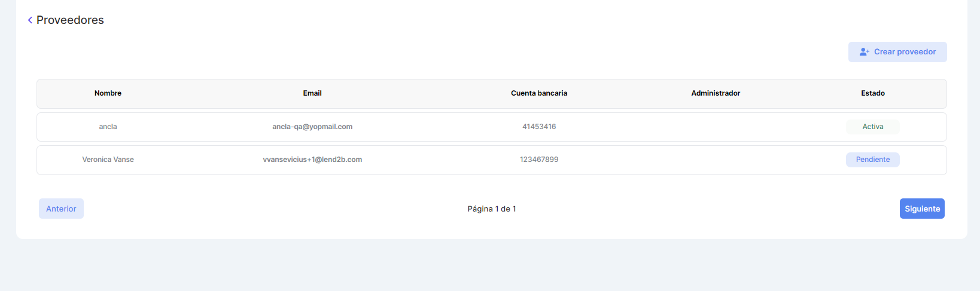Select the Nombre column header
Viewport: 980px width, 291px height.
click(x=108, y=93)
